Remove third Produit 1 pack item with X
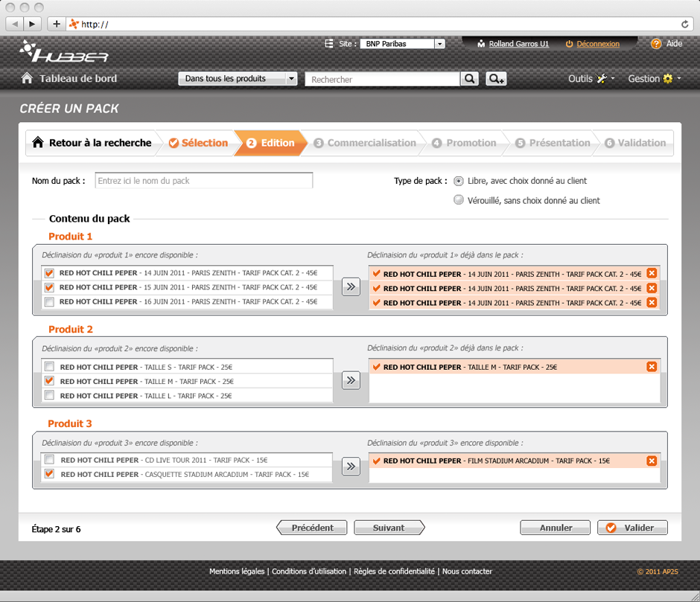 point(652,302)
